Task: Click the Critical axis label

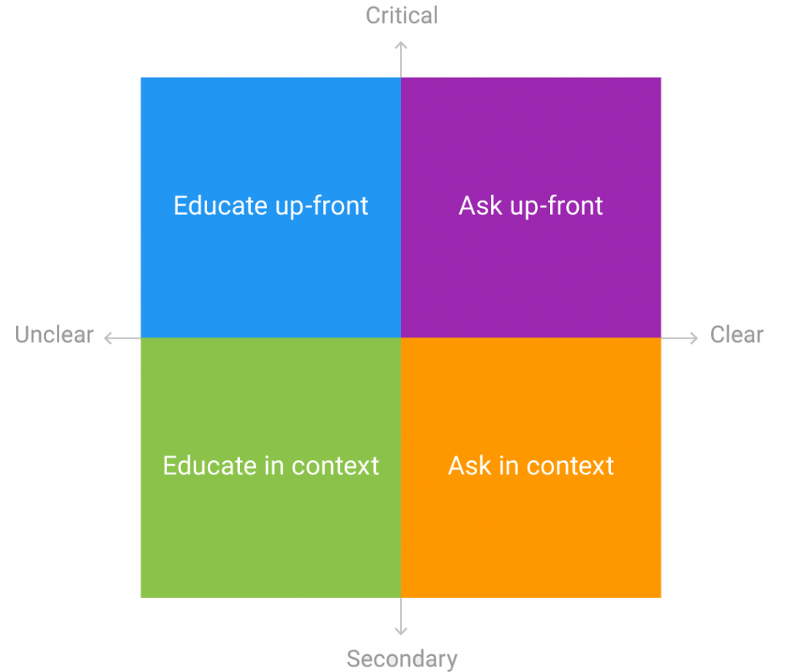Action: coord(402,15)
